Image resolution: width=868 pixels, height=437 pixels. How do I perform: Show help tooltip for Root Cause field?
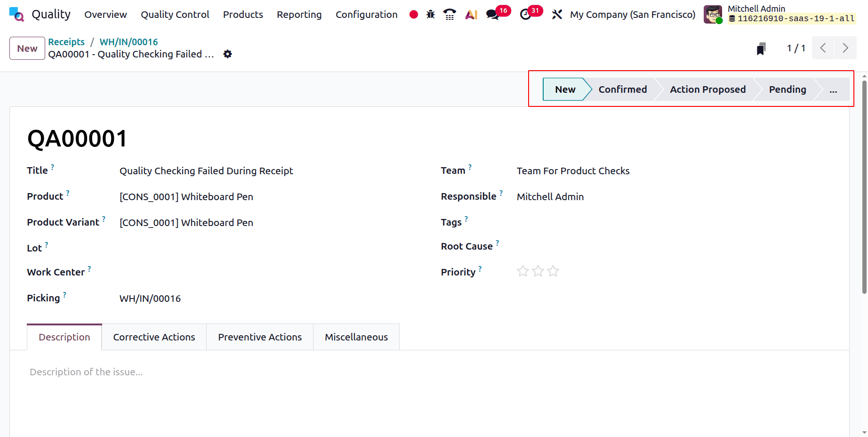(497, 243)
